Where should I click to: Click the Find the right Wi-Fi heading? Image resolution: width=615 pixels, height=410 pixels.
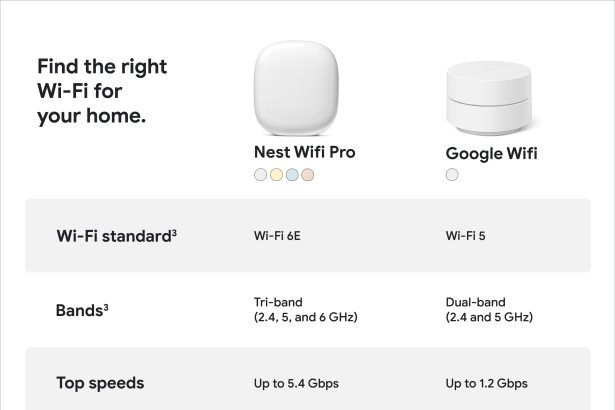102,91
